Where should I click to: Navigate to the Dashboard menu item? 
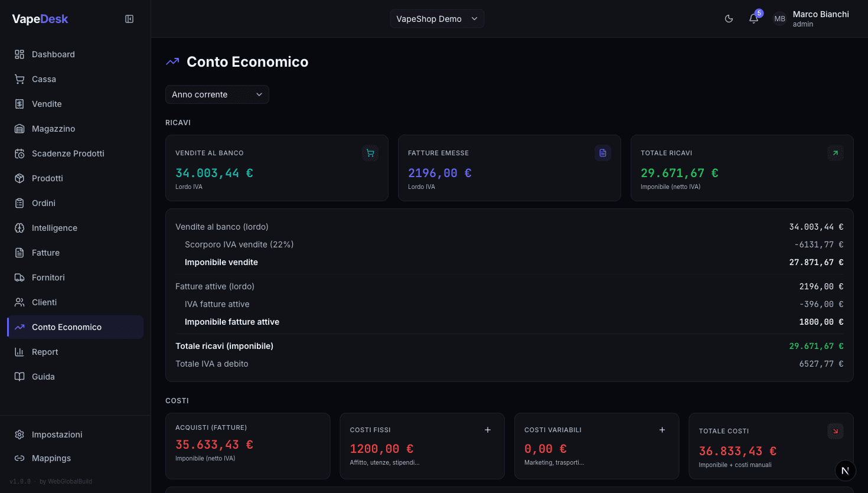point(52,54)
